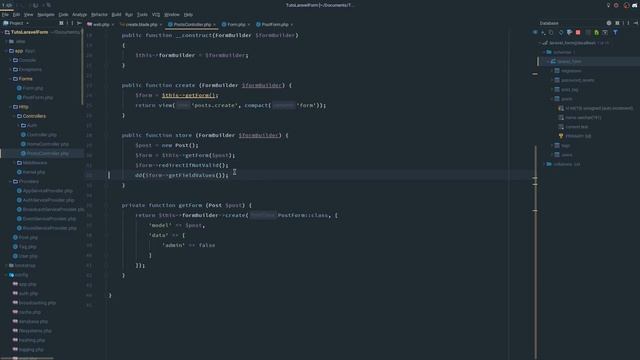Viewport: 640px width, 360px height.
Task: Switch to the PostForm.php editor tab
Action: 274,24
